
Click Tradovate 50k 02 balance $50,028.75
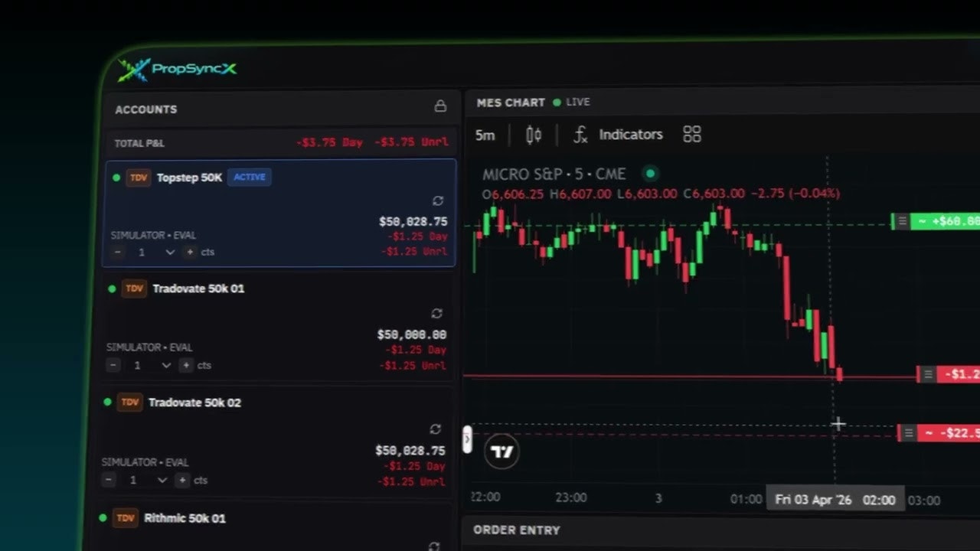coord(410,451)
